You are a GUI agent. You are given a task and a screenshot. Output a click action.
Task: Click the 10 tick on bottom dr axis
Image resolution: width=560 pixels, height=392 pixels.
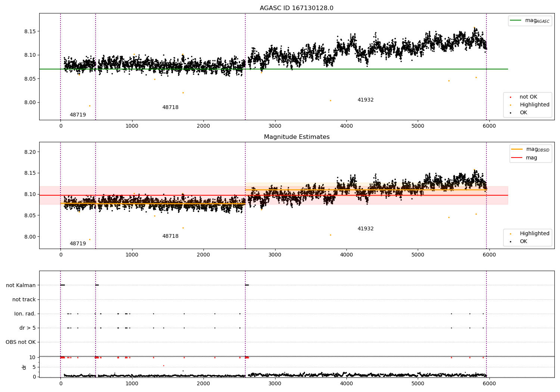32,357
